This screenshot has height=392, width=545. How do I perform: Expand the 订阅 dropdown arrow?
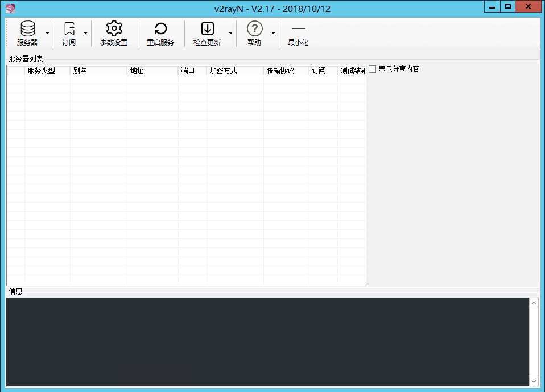[x=85, y=33]
